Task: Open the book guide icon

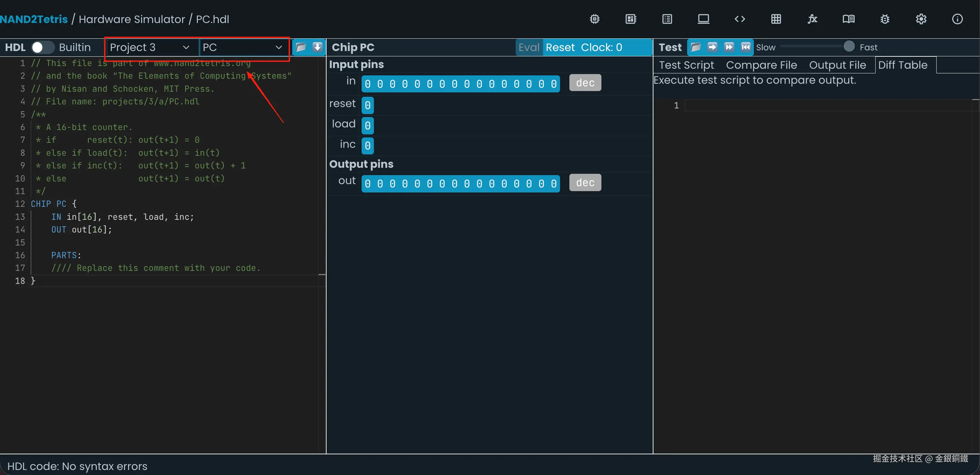Action: (x=848, y=19)
